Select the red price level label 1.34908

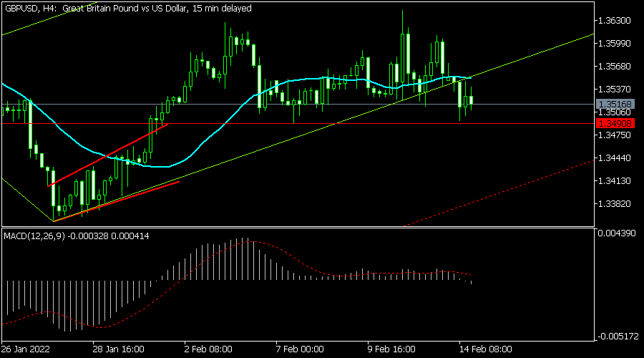615,123
